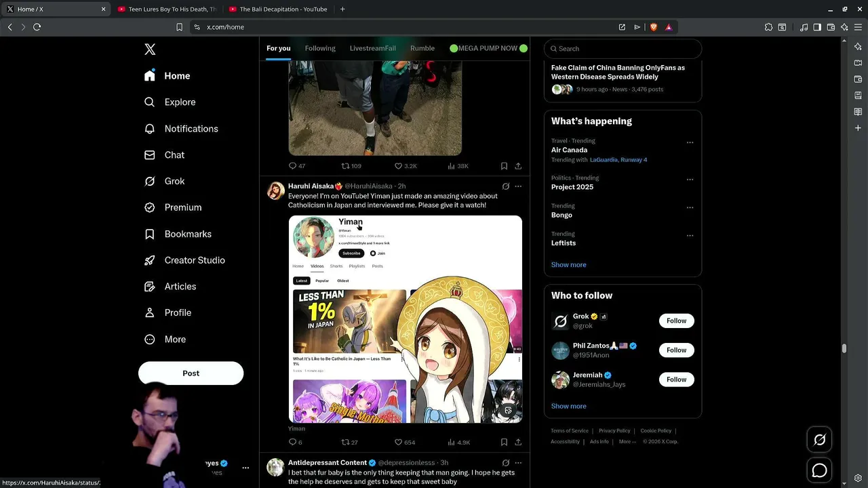The image size is (868, 488).
Task: Like the post with 3.2K likes
Action: pos(406,166)
